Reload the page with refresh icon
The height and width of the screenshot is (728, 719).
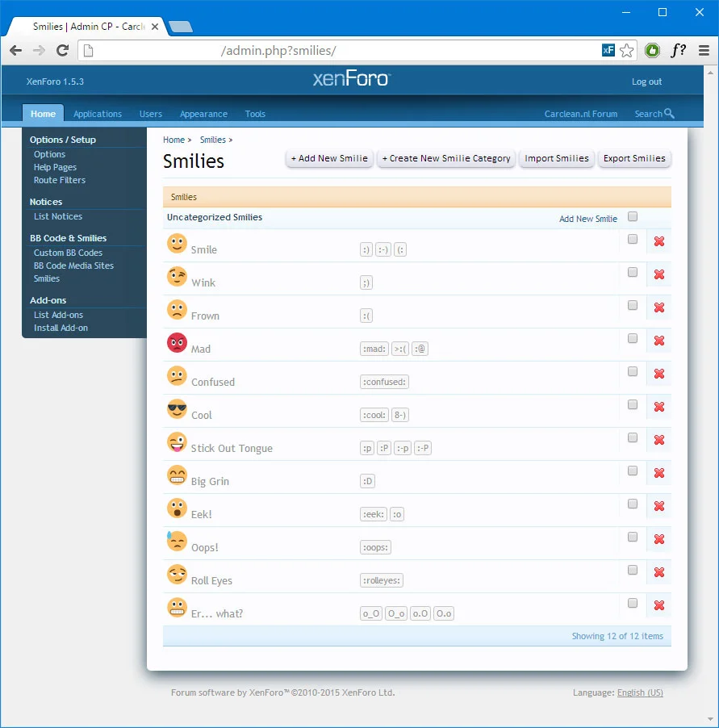(x=62, y=50)
